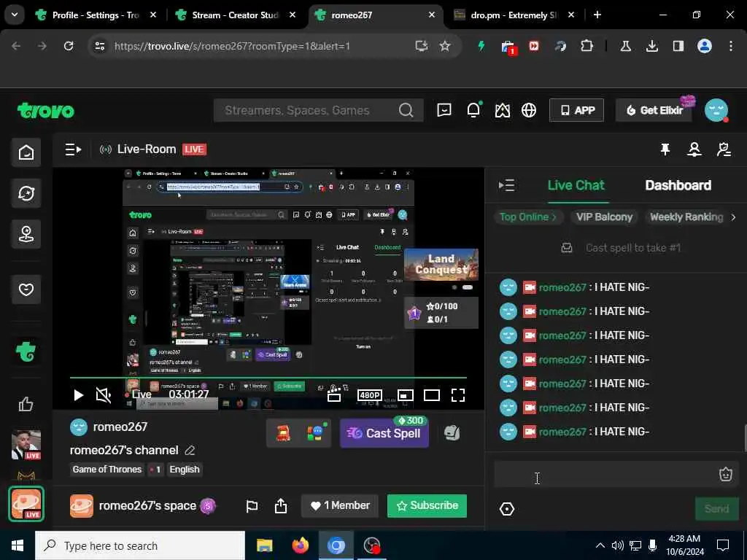Image resolution: width=747 pixels, height=560 pixels.
Task: Jump to Live in the player
Action: pyautogui.click(x=138, y=394)
